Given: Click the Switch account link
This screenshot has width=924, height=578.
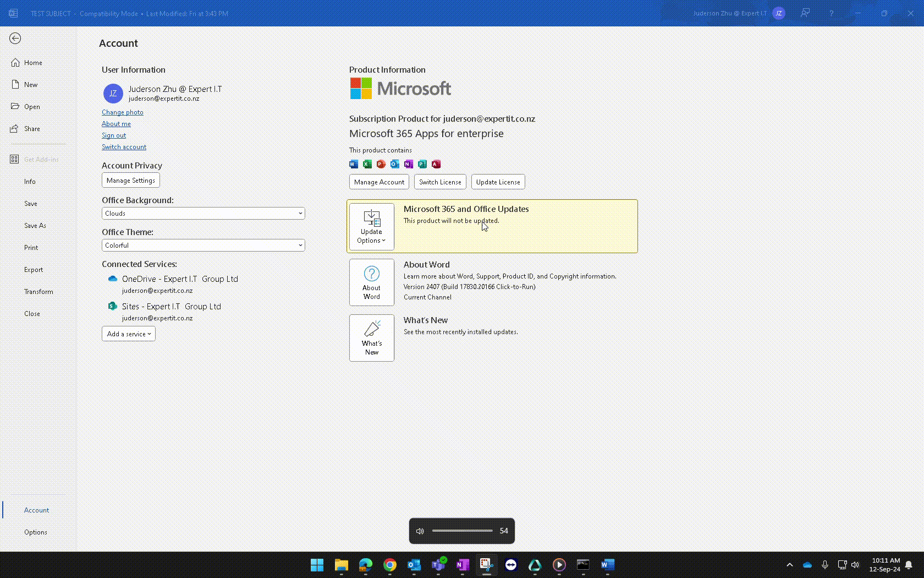Looking at the screenshot, I should [x=124, y=147].
